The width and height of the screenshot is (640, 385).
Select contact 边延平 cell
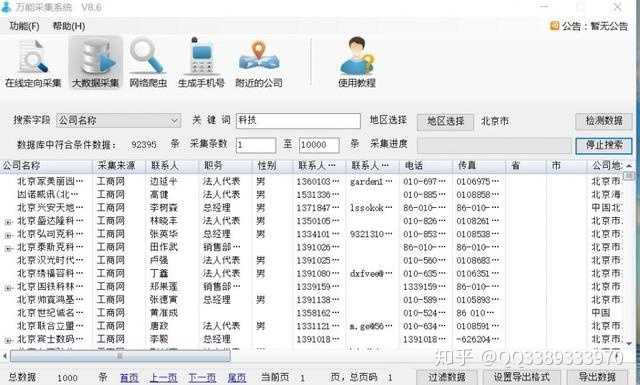(x=163, y=181)
